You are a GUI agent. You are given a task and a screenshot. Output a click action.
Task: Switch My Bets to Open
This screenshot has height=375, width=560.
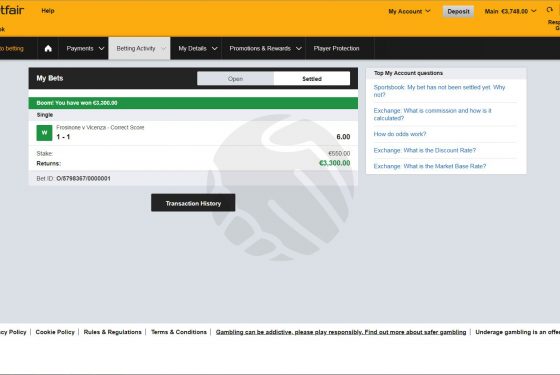tap(235, 79)
